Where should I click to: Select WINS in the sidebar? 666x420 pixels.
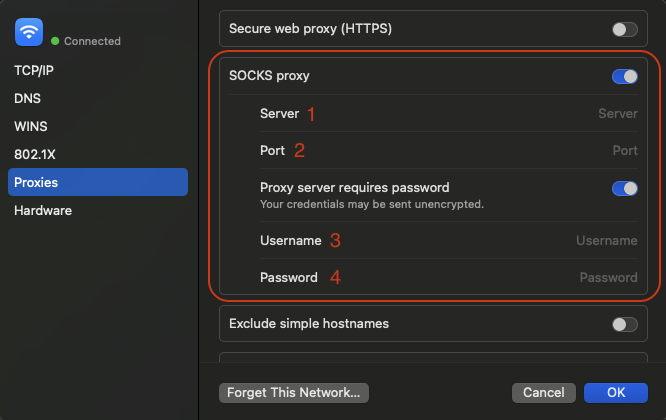click(x=31, y=127)
